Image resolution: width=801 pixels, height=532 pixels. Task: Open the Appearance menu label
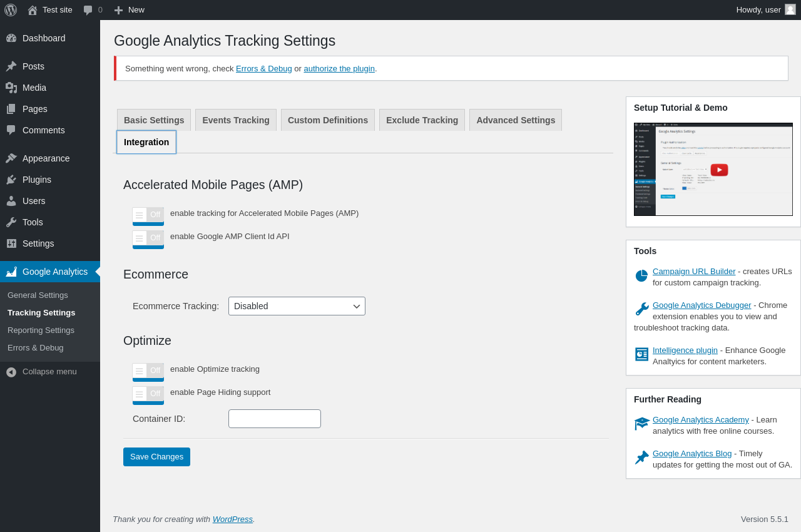coord(46,158)
